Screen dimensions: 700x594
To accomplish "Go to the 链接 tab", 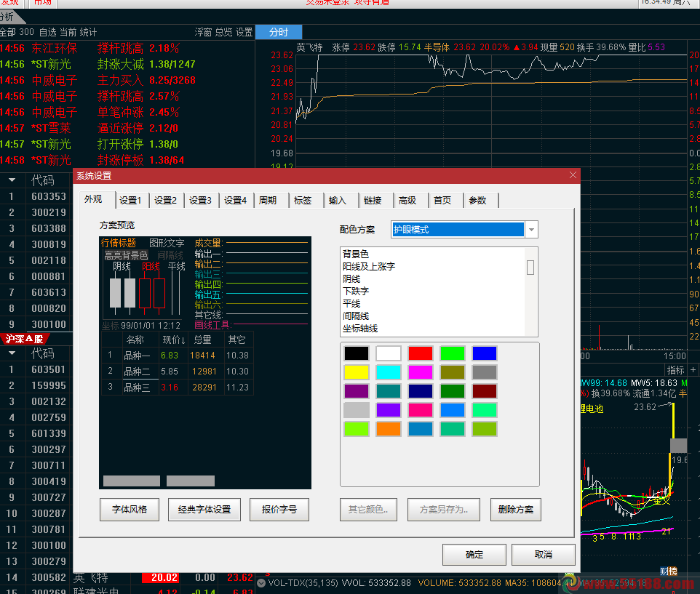I will coord(373,201).
